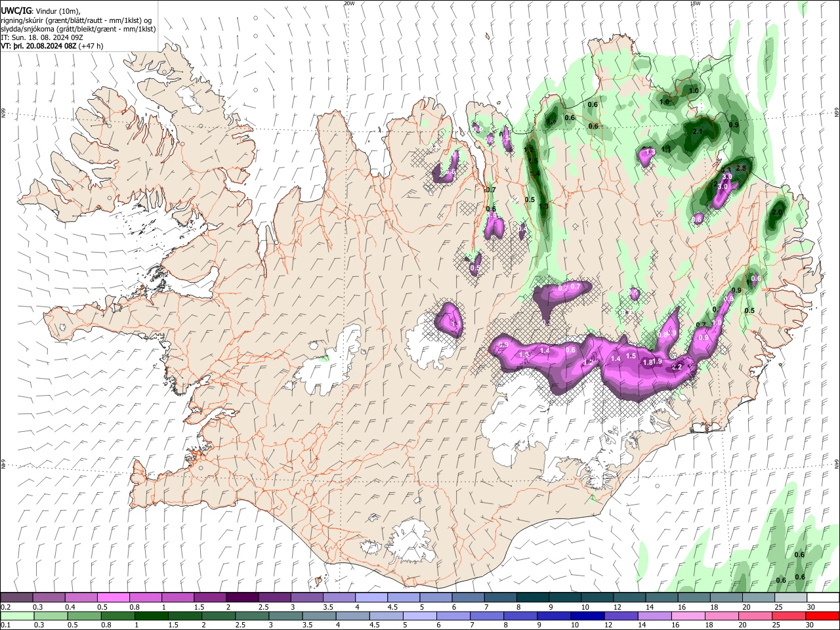Click the 8 teal swatch in upper legend row
The height and width of the screenshot is (630, 840).
tap(532, 597)
